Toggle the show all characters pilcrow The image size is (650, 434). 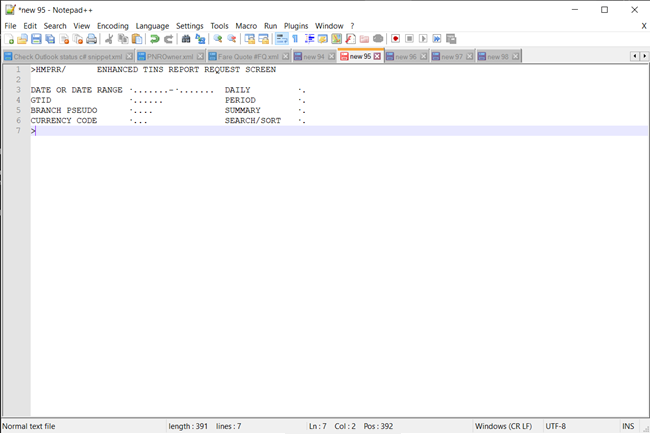295,39
